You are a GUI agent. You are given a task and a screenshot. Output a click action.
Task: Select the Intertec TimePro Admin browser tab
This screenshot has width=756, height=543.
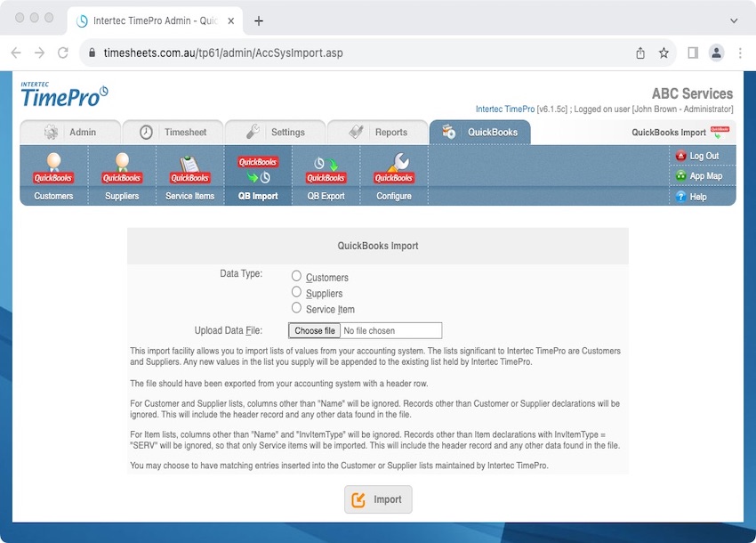point(155,20)
